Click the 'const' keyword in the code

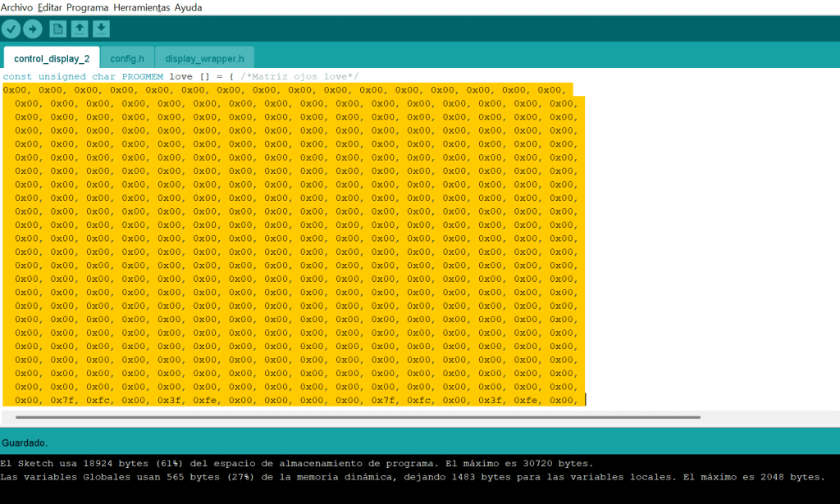click(x=17, y=76)
